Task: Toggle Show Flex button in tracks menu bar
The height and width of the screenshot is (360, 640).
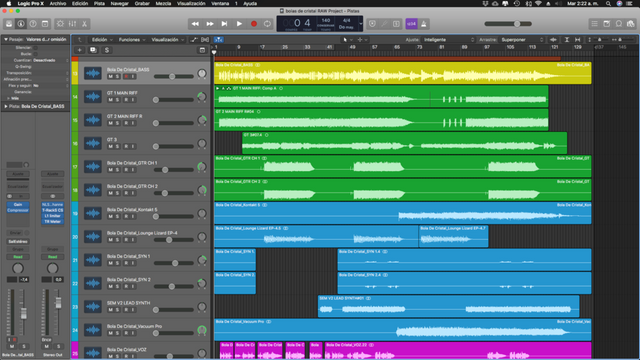Action: point(205,40)
